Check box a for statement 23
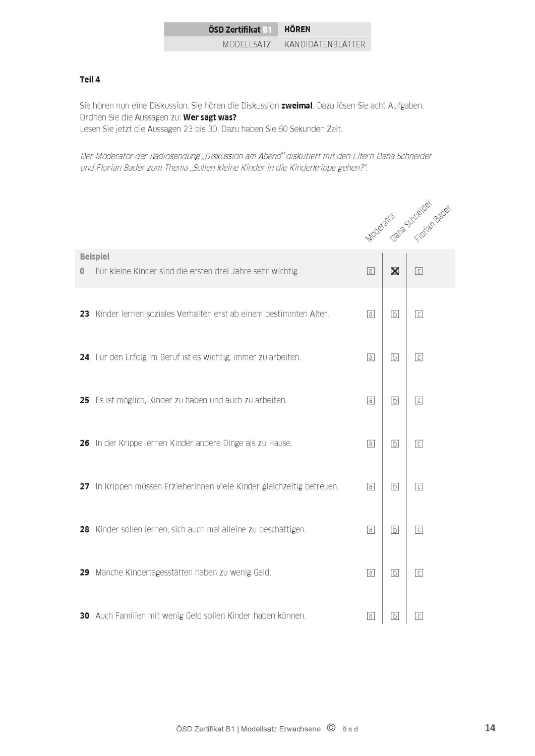Image resolution: width=535 pixels, height=756 pixels. click(371, 314)
